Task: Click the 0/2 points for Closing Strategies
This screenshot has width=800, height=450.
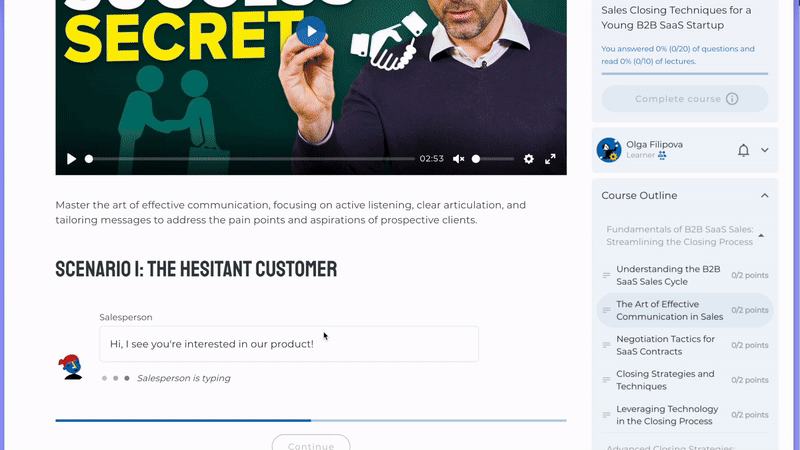Action: (749, 380)
